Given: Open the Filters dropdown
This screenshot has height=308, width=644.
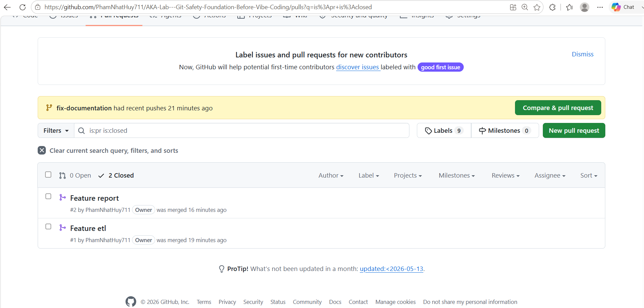Looking at the screenshot, I should click(x=56, y=130).
